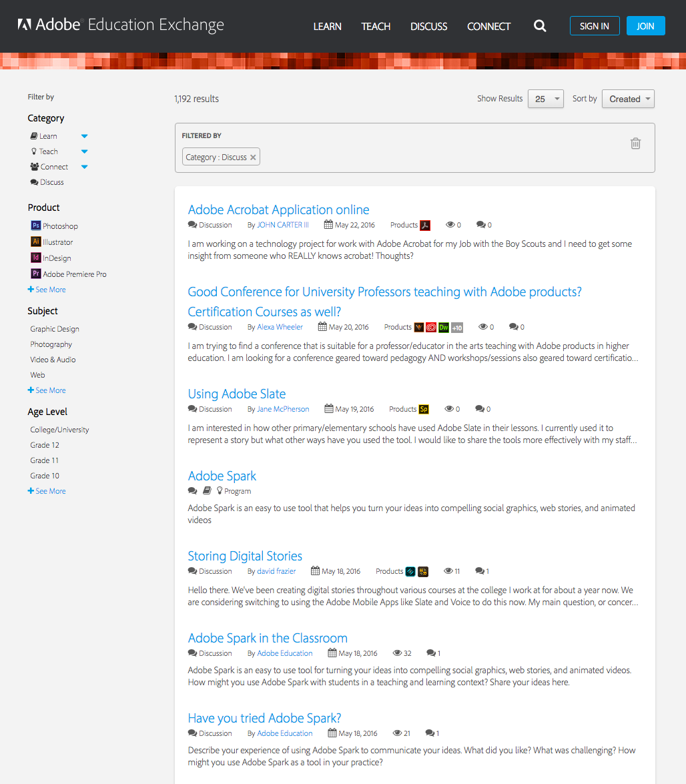Click the book icon under Adobe Spark title
686x784 pixels.
pos(207,491)
